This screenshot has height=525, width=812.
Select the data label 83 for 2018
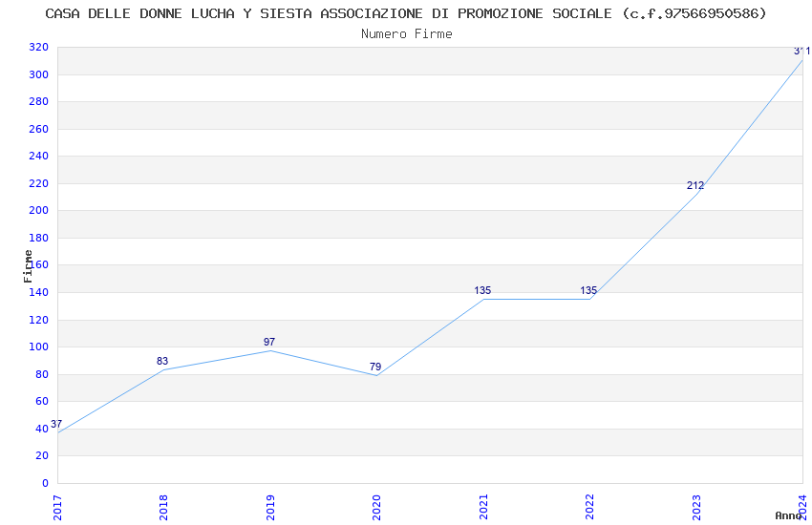pyautogui.click(x=162, y=361)
